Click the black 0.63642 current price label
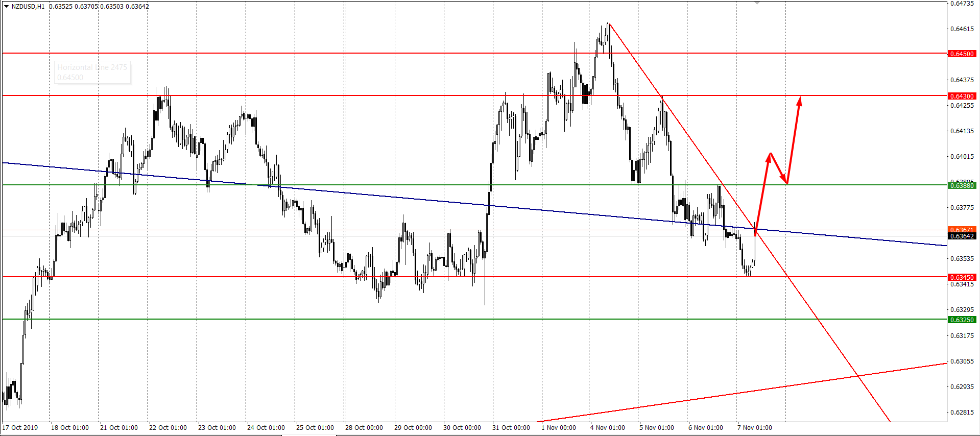 tap(962, 236)
